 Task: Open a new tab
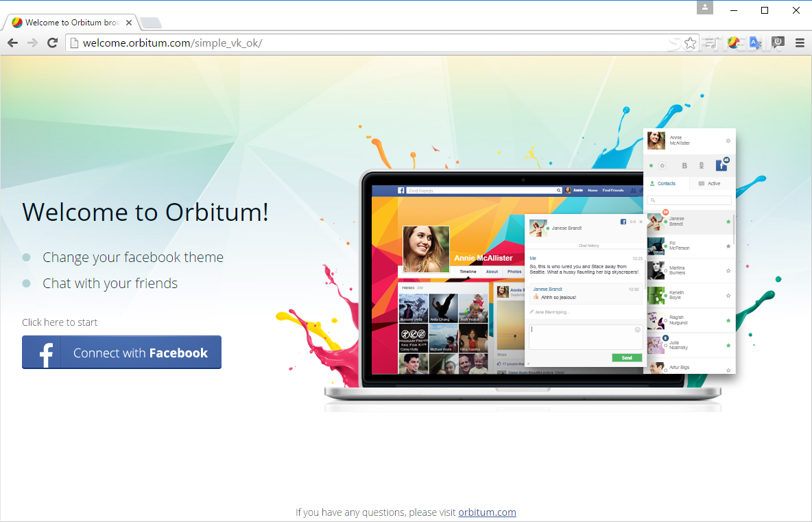(151, 23)
